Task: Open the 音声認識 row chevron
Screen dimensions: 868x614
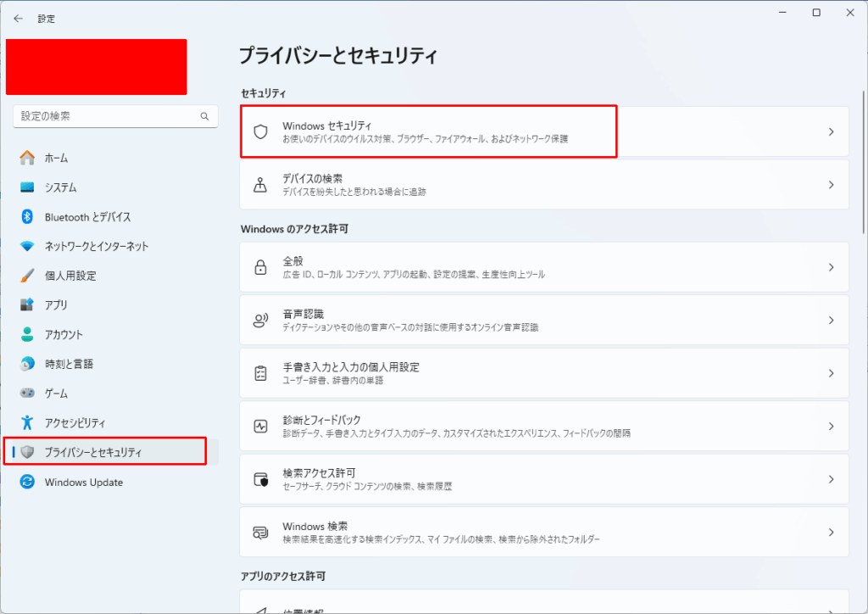Action: point(831,320)
